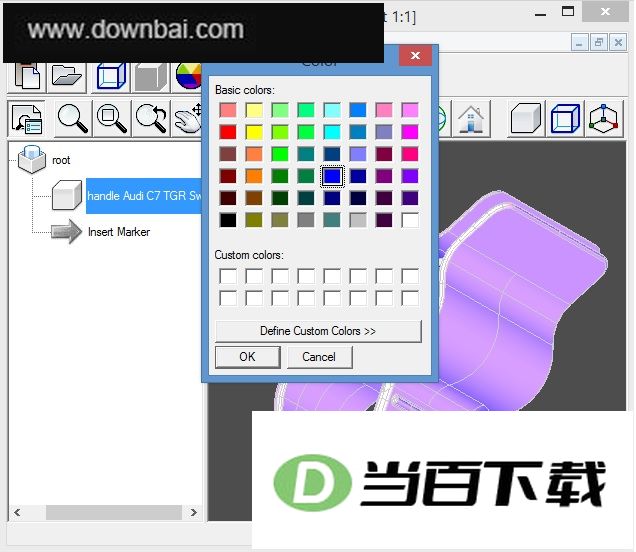The height and width of the screenshot is (552, 636).
Task: Choose the white swatch in Basic colors
Action: click(410, 220)
